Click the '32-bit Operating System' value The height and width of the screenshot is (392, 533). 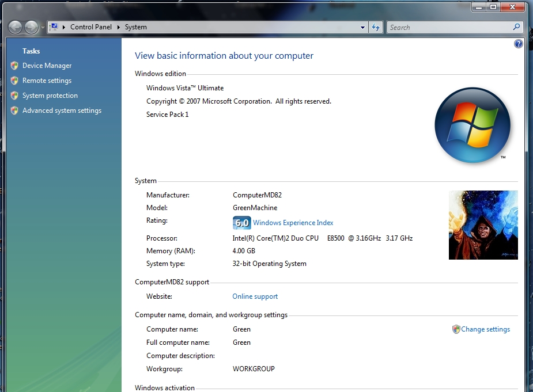(269, 264)
